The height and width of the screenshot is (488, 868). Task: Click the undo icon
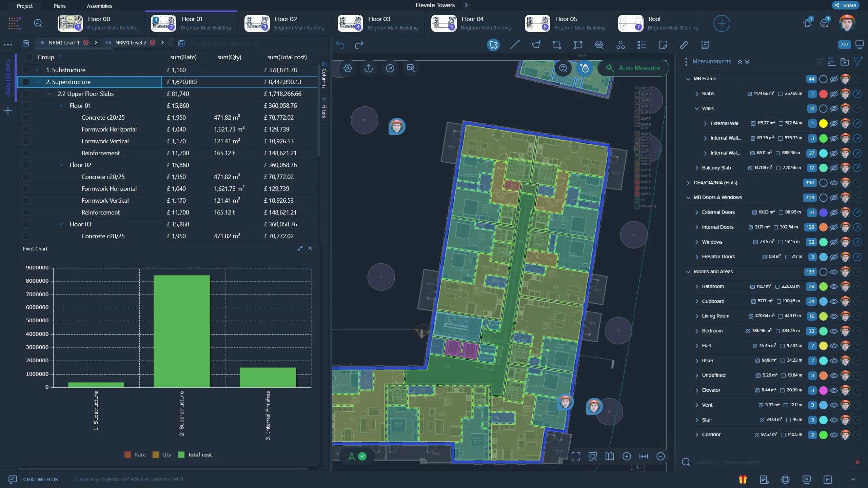340,45
